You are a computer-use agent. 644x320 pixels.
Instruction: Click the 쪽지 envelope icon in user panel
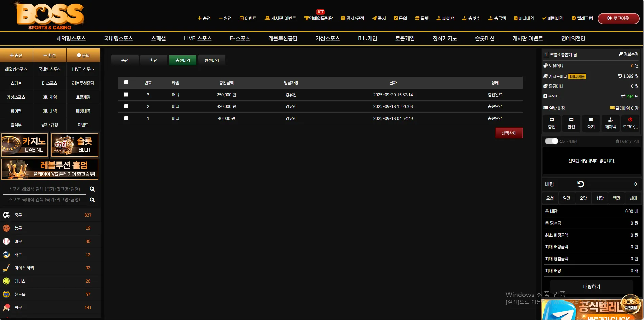(591, 120)
